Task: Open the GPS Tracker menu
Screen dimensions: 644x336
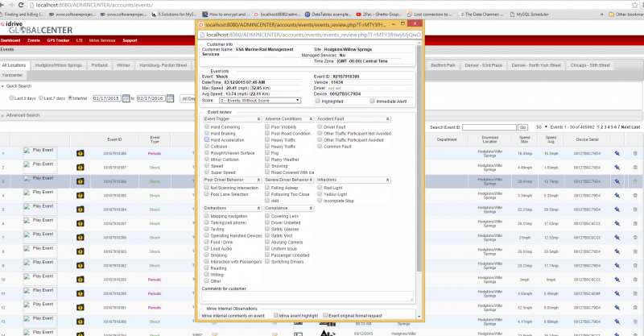Action: coord(58,40)
